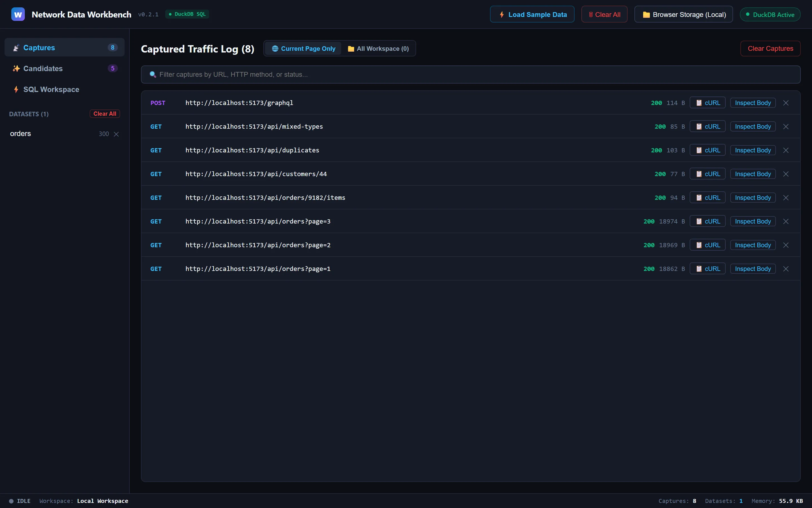Image resolution: width=812 pixels, height=508 pixels.
Task: Click Load Sample Data button
Action: click(x=532, y=14)
